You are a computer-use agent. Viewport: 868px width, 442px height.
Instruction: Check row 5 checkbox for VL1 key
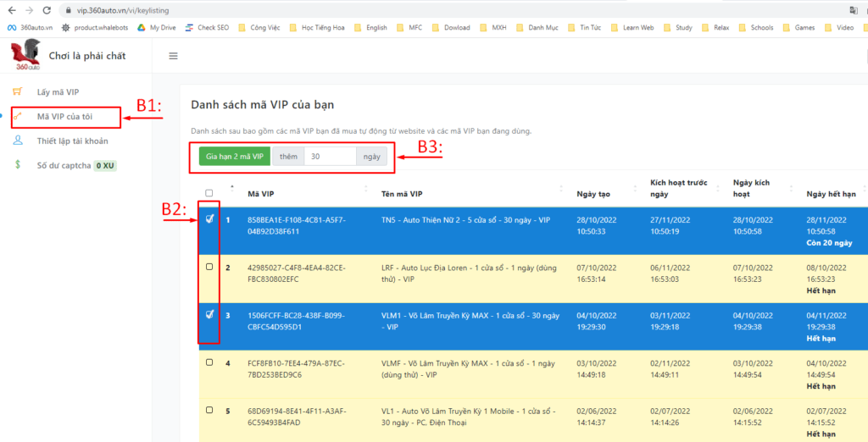[x=209, y=410]
